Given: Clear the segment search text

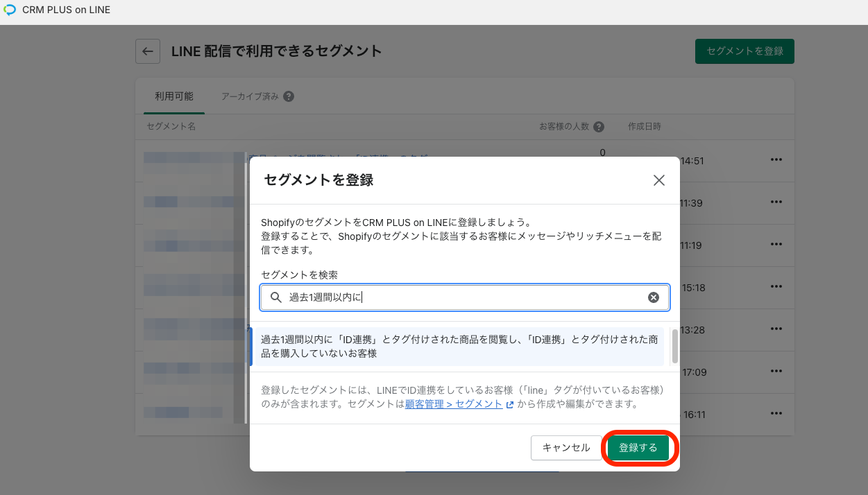Looking at the screenshot, I should 654,297.
